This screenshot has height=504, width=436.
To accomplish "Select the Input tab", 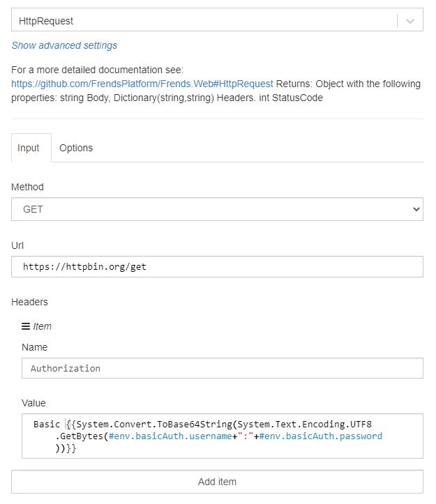I will point(29,148).
